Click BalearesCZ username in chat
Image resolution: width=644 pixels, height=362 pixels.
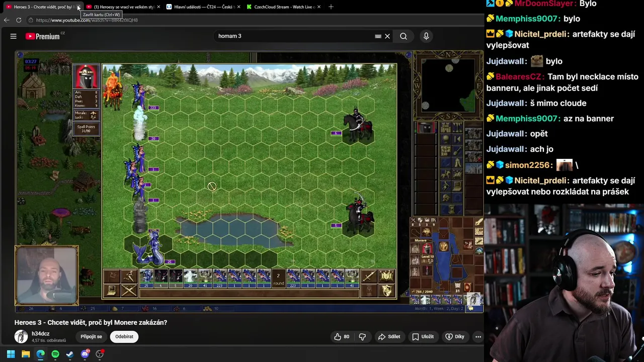[x=520, y=76]
